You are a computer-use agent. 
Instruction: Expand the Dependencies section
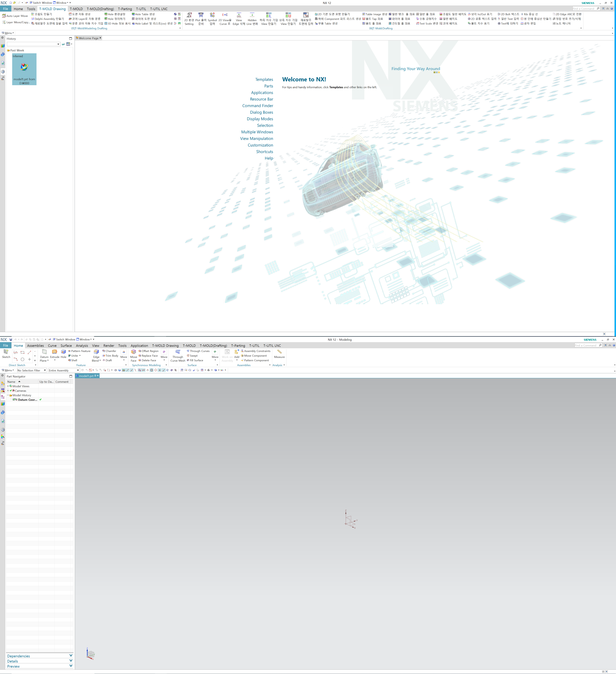tap(38, 656)
